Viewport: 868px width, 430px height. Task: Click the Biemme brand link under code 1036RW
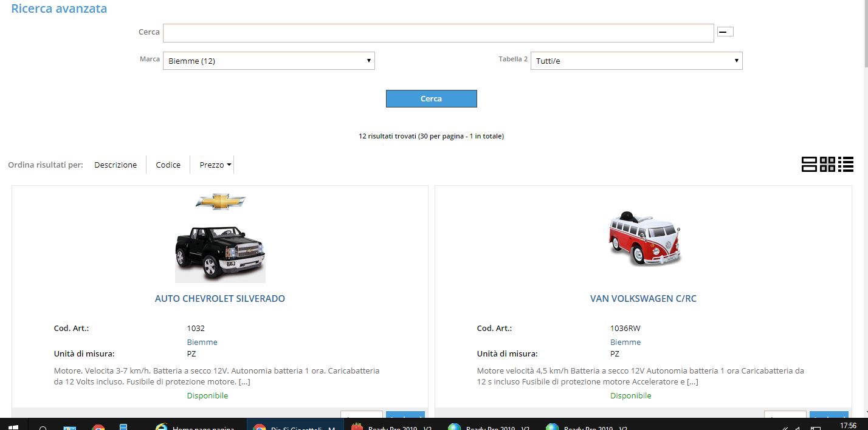point(625,342)
